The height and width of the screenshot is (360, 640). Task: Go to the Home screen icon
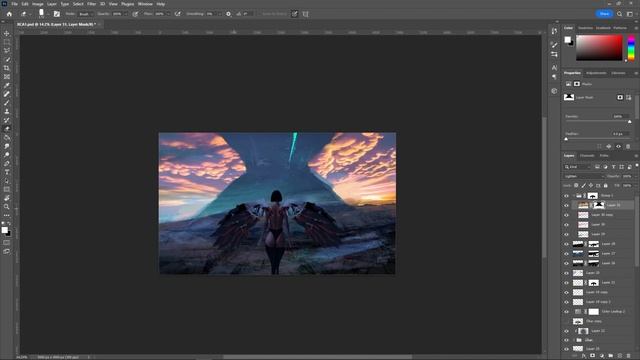9,14
